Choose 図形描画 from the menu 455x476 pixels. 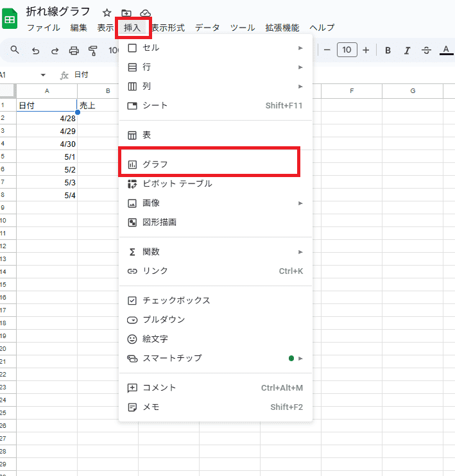[216, 222]
